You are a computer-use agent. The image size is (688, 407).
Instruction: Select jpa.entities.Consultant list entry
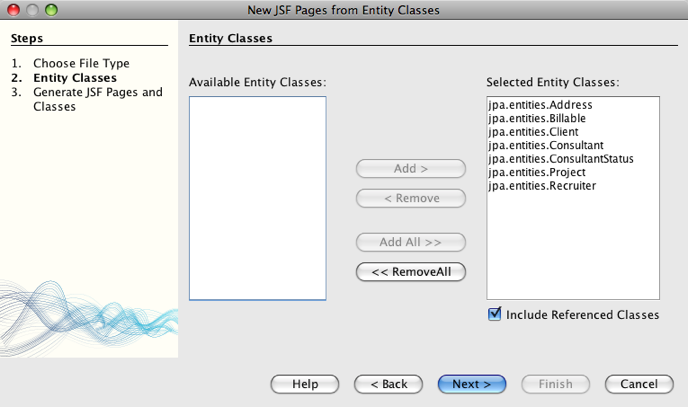coord(545,145)
